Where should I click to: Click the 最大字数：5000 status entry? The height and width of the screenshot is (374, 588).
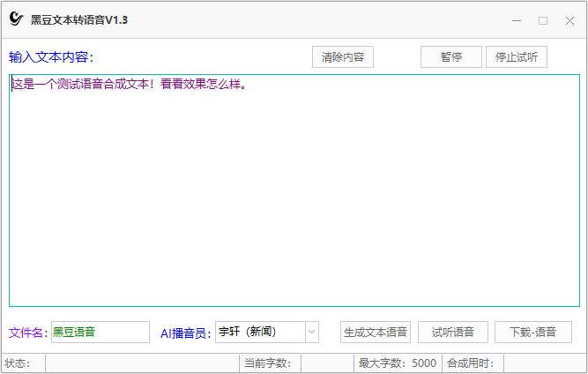pos(398,363)
